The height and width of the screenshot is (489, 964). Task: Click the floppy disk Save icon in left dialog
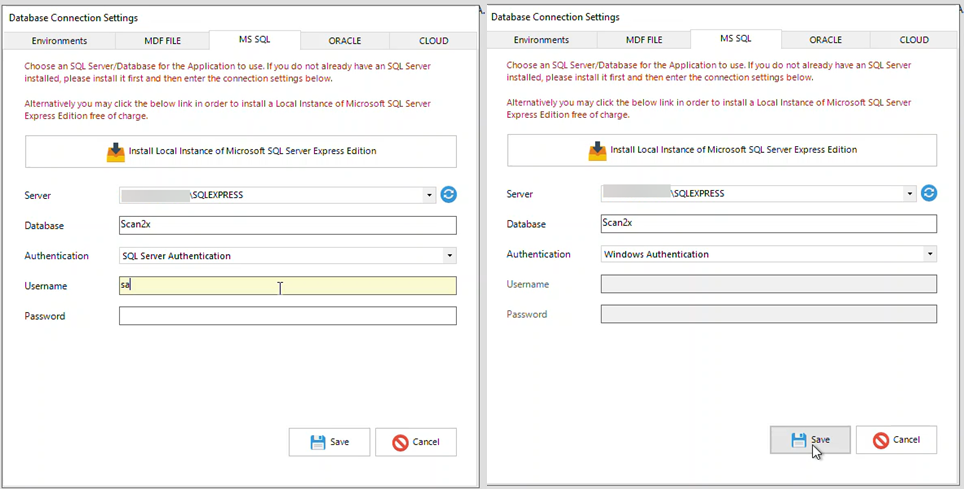pos(317,442)
